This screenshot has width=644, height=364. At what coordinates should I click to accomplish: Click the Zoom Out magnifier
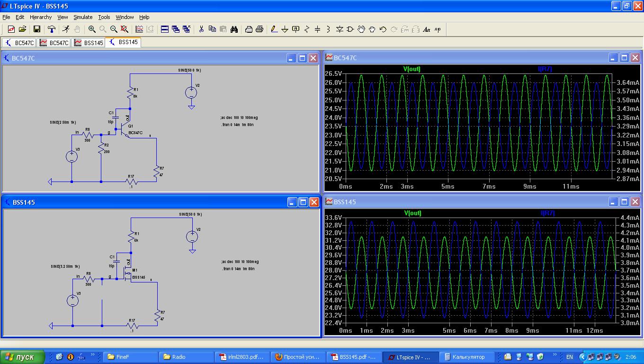pyautogui.click(x=114, y=29)
